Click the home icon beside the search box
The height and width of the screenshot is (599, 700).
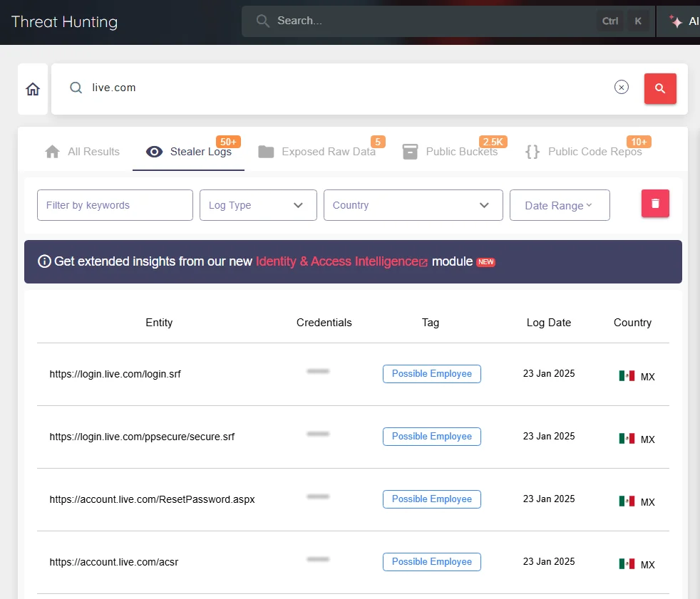[x=33, y=89]
